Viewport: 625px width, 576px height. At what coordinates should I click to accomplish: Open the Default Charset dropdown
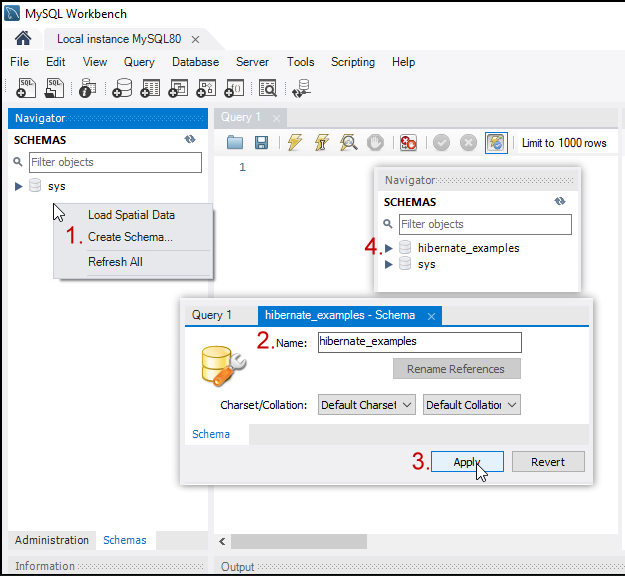point(367,405)
